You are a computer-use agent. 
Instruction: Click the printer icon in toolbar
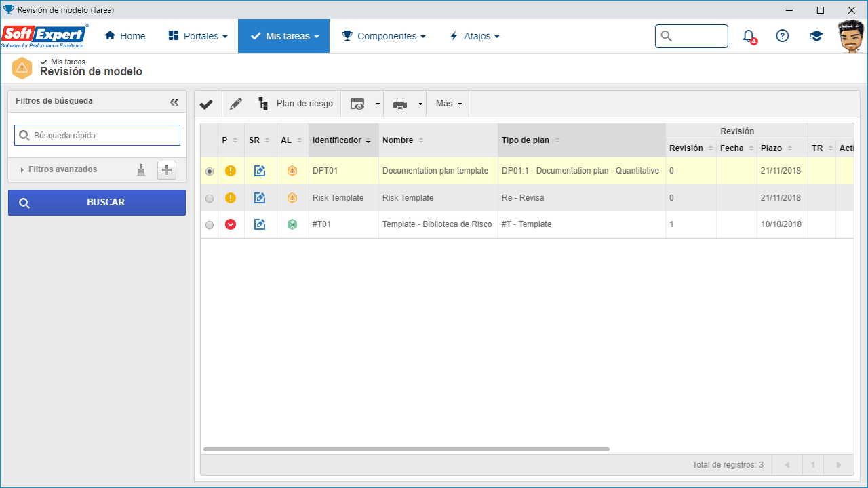[x=400, y=104]
